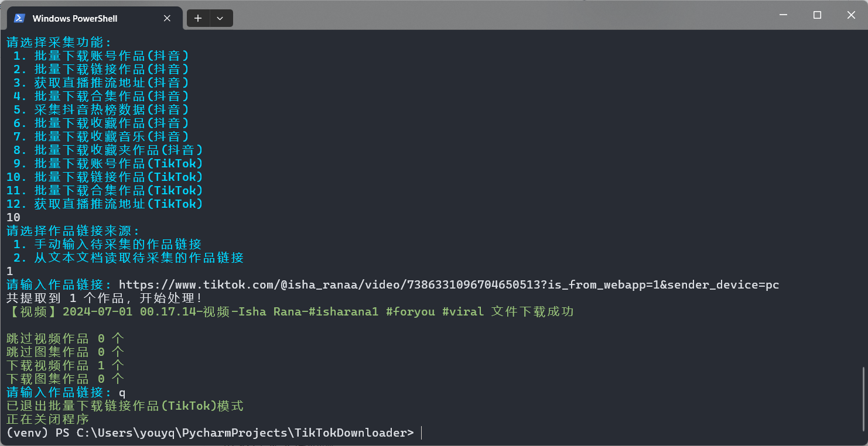The height and width of the screenshot is (446, 868).
Task: Click the (venv) PS command prompt line
Action: [x=210, y=433]
